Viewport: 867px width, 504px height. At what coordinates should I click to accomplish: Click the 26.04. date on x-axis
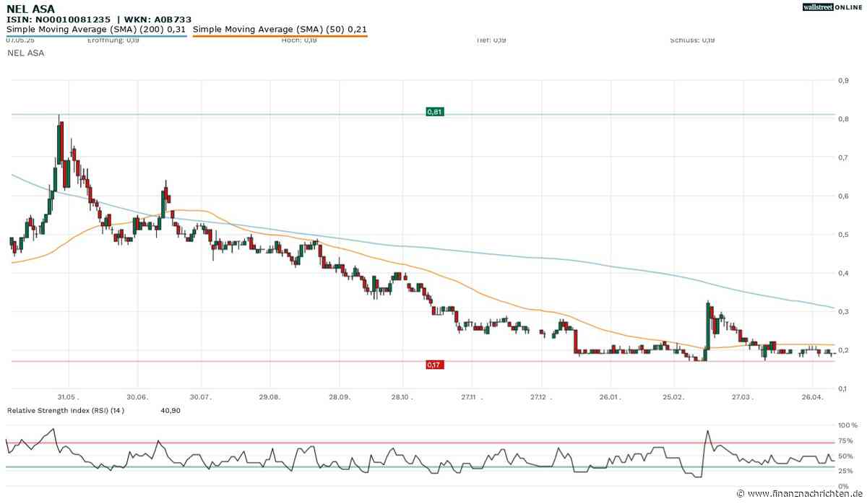point(812,397)
